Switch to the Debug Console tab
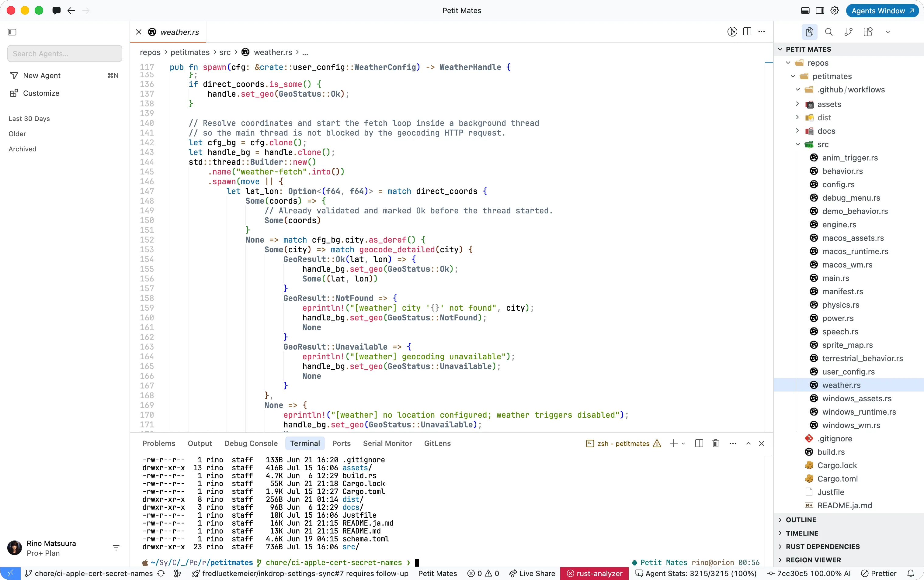The height and width of the screenshot is (580, 924). point(251,444)
